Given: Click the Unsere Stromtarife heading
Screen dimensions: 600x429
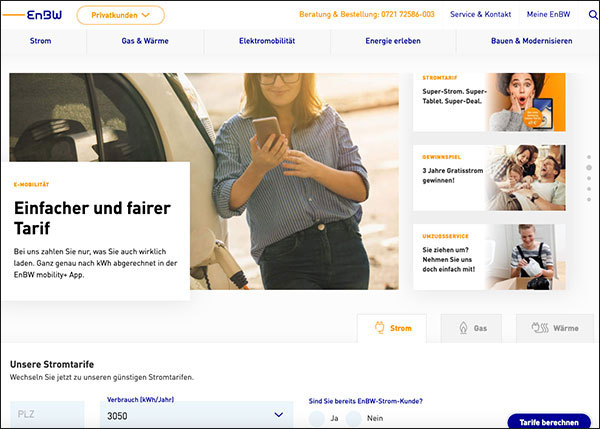Looking at the screenshot, I should coord(52,364).
